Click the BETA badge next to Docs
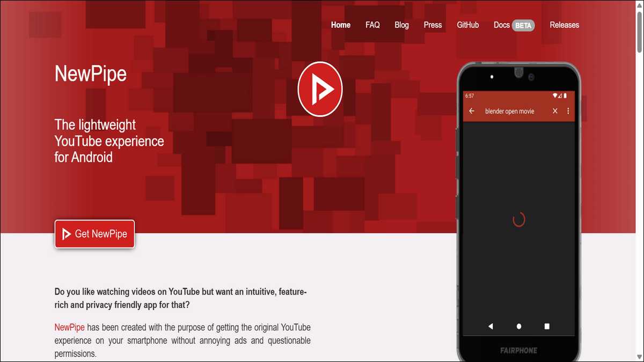This screenshot has width=644, height=362. pos(523,25)
